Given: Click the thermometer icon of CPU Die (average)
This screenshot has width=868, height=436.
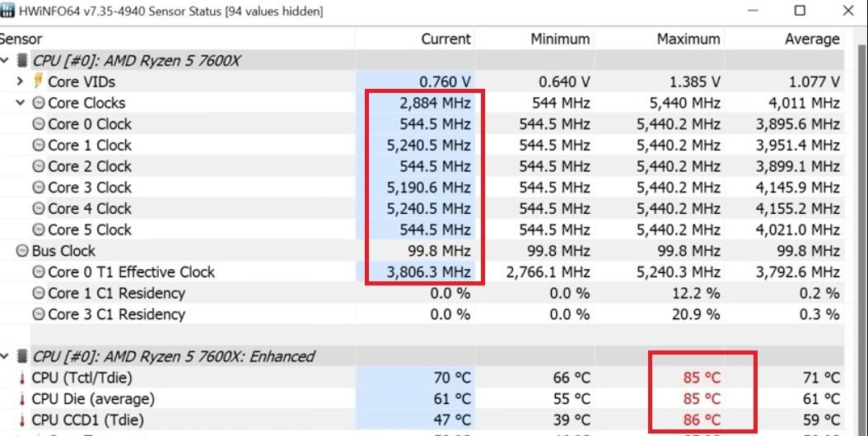Looking at the screenshot, I should 22,399.
